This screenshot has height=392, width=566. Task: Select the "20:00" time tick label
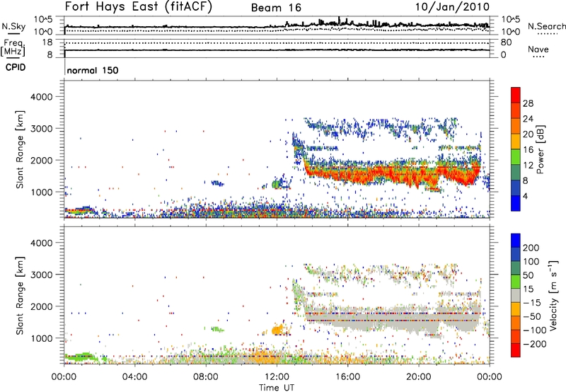point(418,377)
